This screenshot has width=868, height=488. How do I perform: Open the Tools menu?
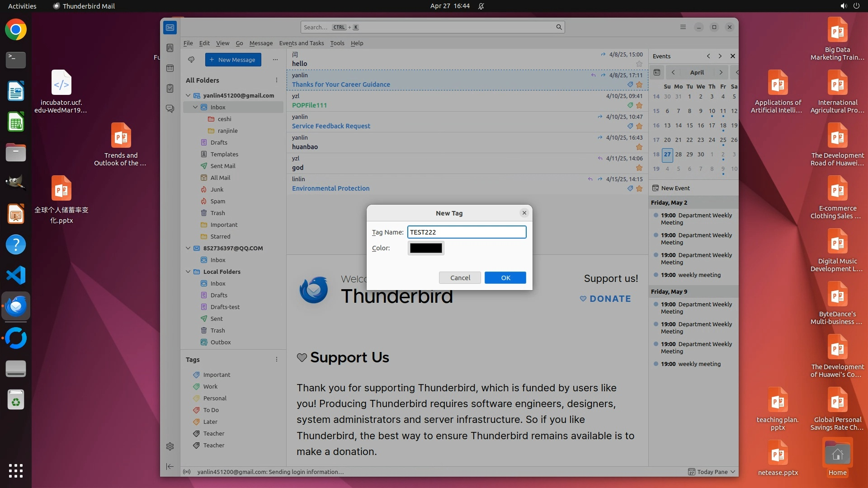coord(337,43)
